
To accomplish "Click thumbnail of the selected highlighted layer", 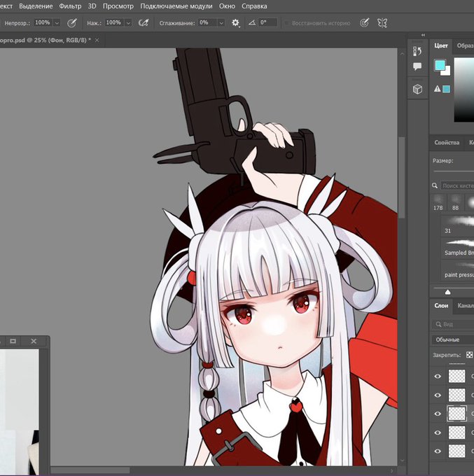I will [456, 414].
